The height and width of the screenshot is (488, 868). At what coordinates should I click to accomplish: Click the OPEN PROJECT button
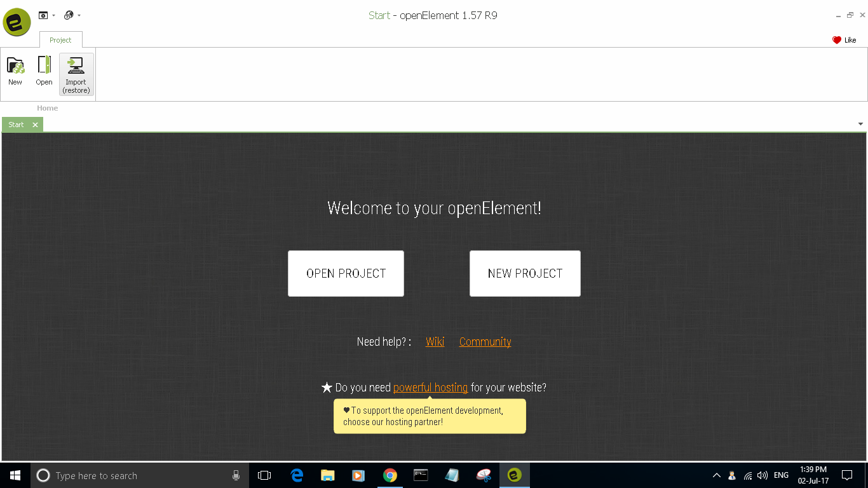346,273
